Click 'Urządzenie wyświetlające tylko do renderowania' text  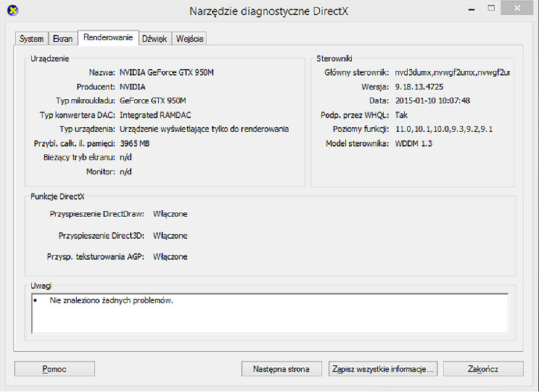[204, 129]
